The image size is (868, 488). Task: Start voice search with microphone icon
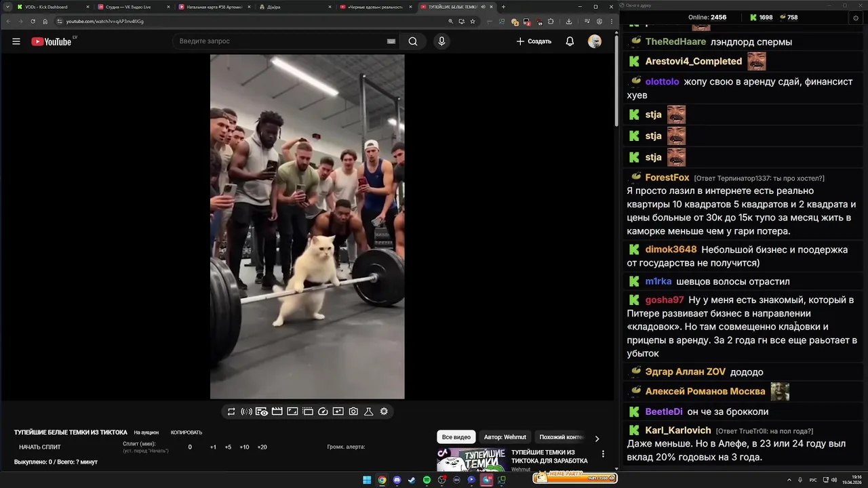click(x=441, y=41)
